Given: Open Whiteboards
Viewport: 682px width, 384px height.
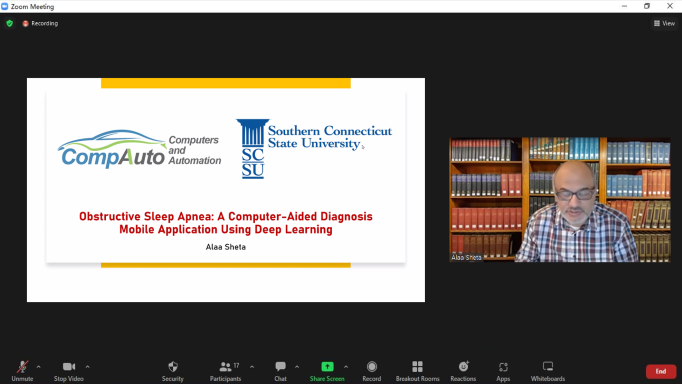Looking at the screenshot, I should [548, 371].
